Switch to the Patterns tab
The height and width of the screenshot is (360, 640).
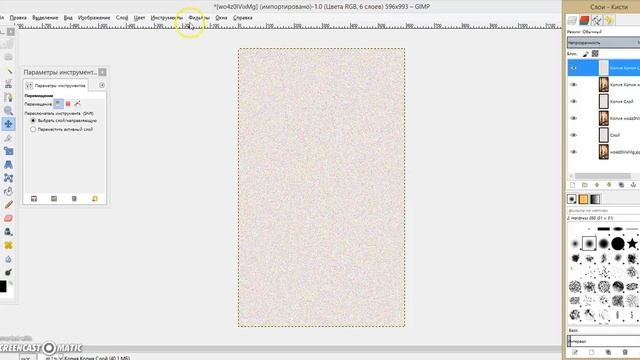(x=583, y=199)
